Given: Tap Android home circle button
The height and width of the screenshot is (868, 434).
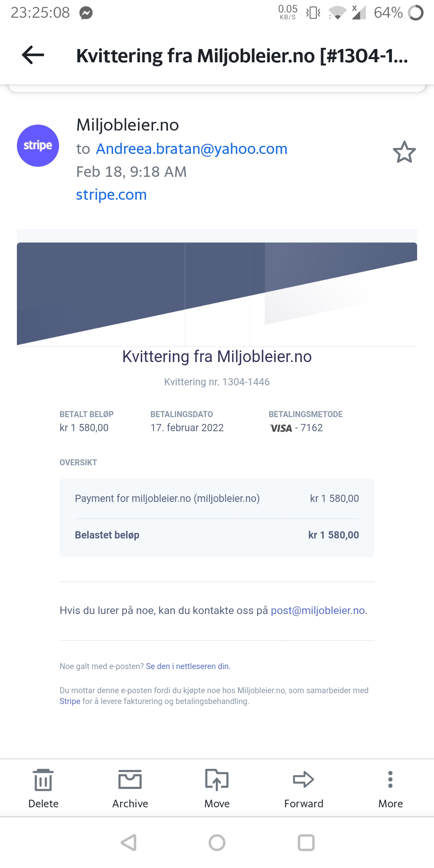Looking at the screenshot, I should [217, 843].
